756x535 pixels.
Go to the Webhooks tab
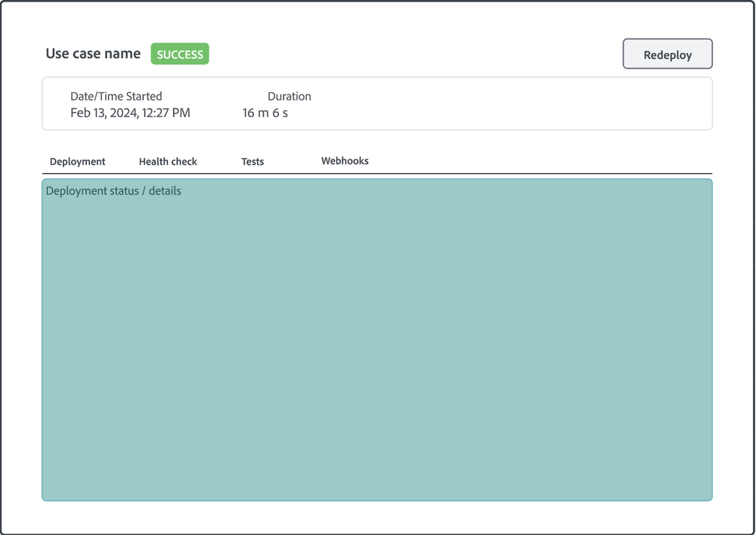tap(345, 161)
